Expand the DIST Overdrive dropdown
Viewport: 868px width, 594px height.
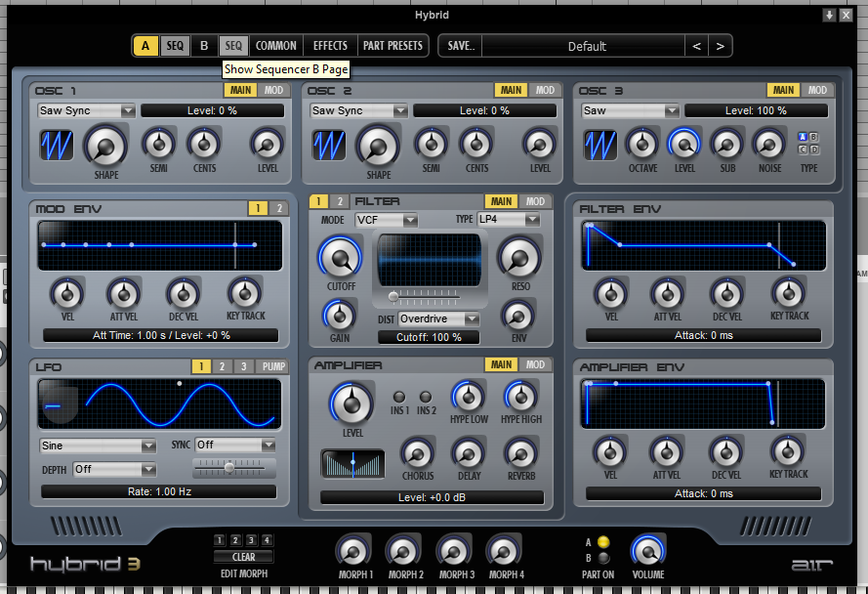click(x=439, y=319)
